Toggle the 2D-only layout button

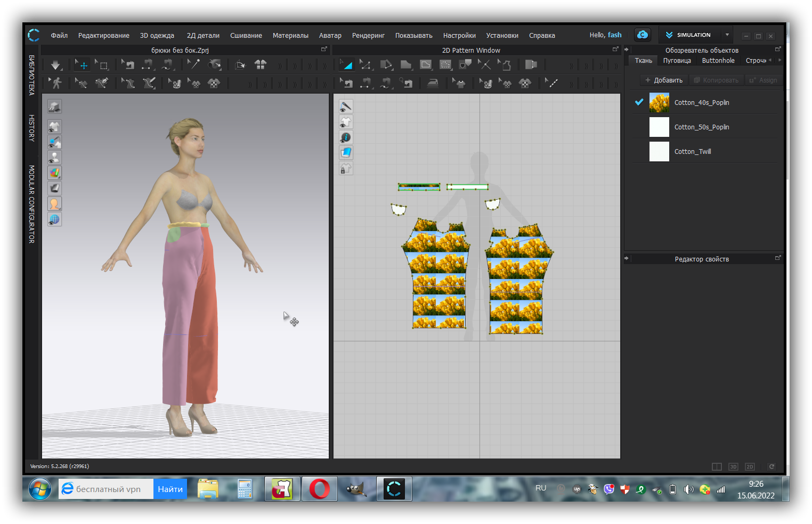pos(750,466)
